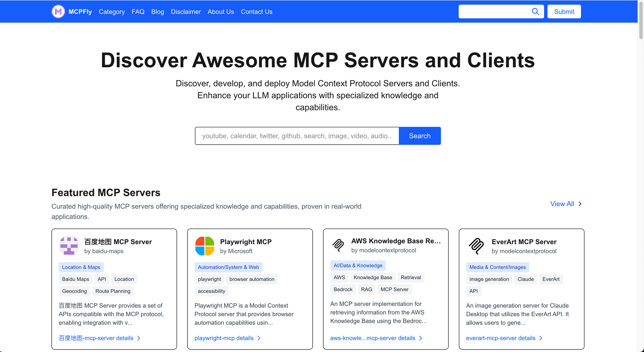The width and height of the screenshot is (644, 352).
Task: Click the Playwright MCP Microsoft logo icon
Action: [x=205, y=246]
